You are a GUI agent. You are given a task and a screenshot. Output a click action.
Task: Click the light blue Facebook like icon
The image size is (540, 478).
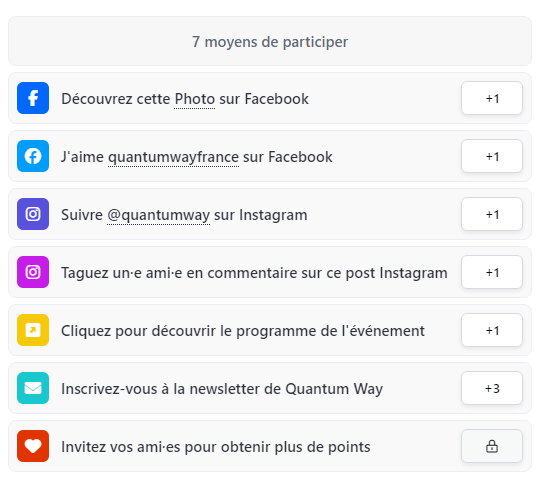pyautogui.click(x=33, y=156)
